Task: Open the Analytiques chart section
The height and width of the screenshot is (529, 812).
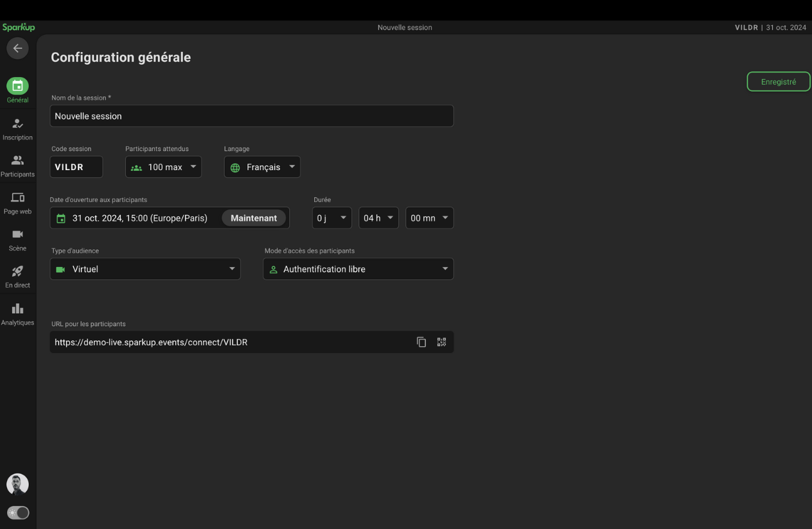Action: pos(17,313)
